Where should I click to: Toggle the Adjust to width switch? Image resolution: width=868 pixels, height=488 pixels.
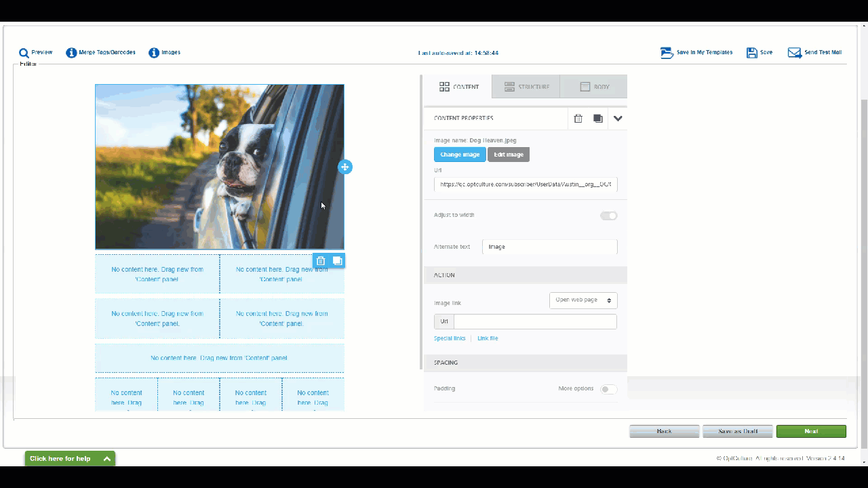tap(608, 216)
